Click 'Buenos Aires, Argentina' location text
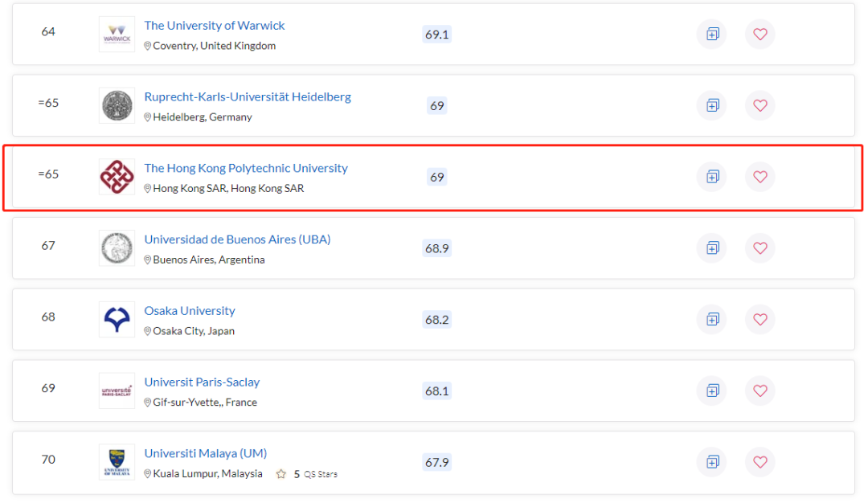This screenshot has height=503, width=868. pyautogui.click(x=209, y=260)
